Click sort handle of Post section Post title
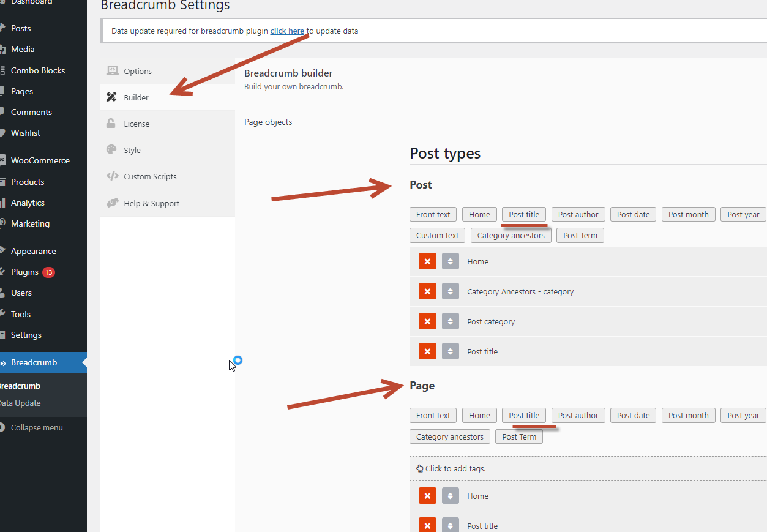This screenshot has height=532, width=767. point(451,351)
